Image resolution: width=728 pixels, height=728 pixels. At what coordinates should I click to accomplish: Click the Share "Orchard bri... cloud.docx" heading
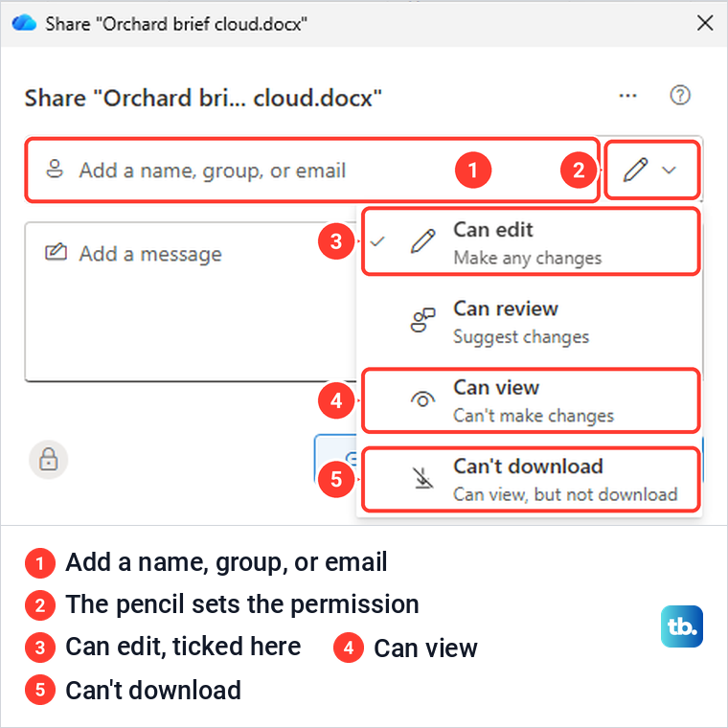point(203,98)
